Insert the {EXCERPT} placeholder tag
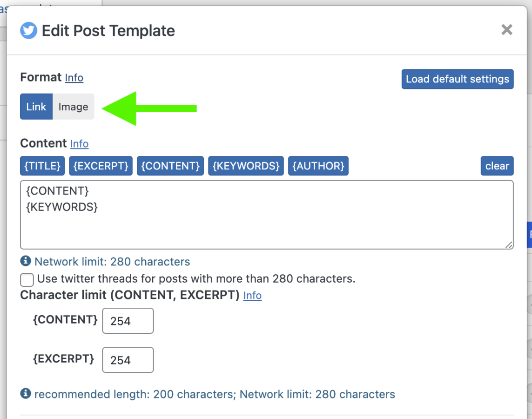532x419 pixels. pos(101,166)
